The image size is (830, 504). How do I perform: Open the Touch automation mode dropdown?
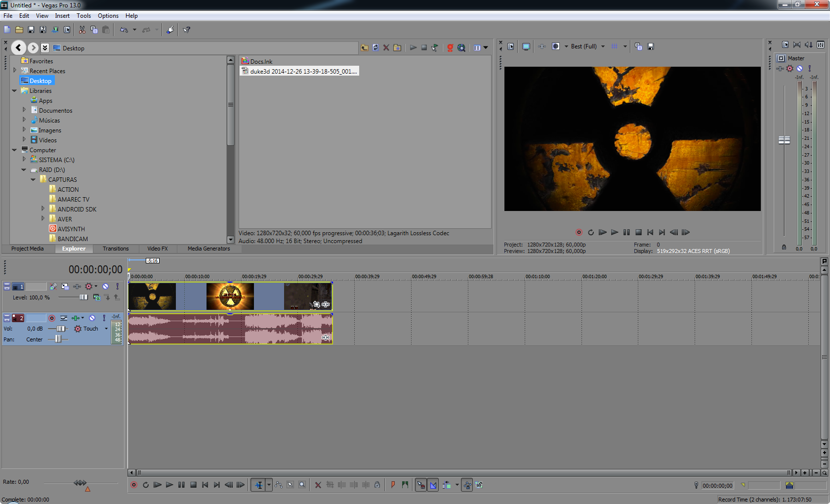[106, 329]
